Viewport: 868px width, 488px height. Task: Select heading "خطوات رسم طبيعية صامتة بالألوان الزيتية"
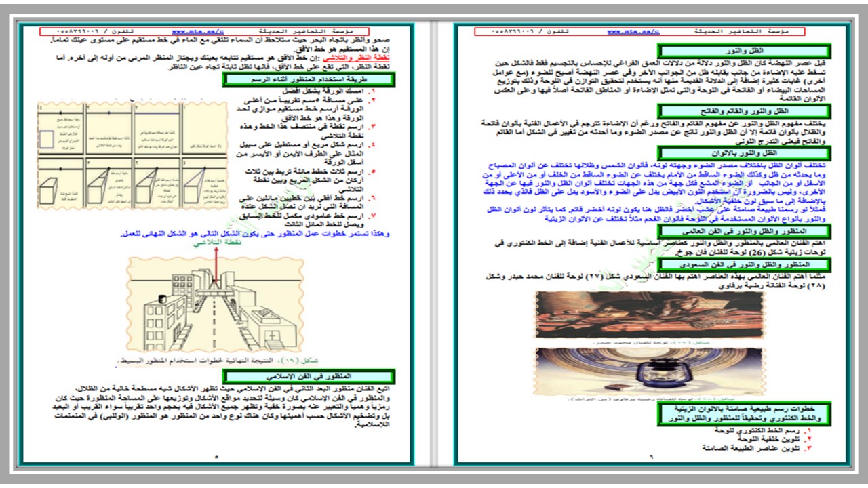coord(743,415)
